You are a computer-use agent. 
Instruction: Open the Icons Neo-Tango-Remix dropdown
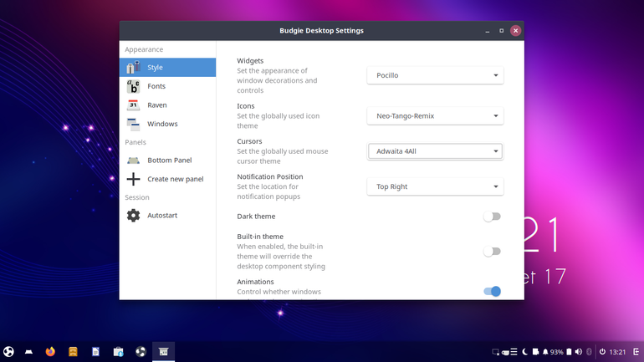(x=435, y=116)
